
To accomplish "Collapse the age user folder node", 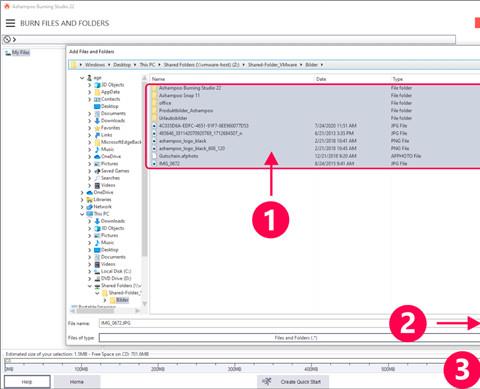I will click(x=82, y=78).
